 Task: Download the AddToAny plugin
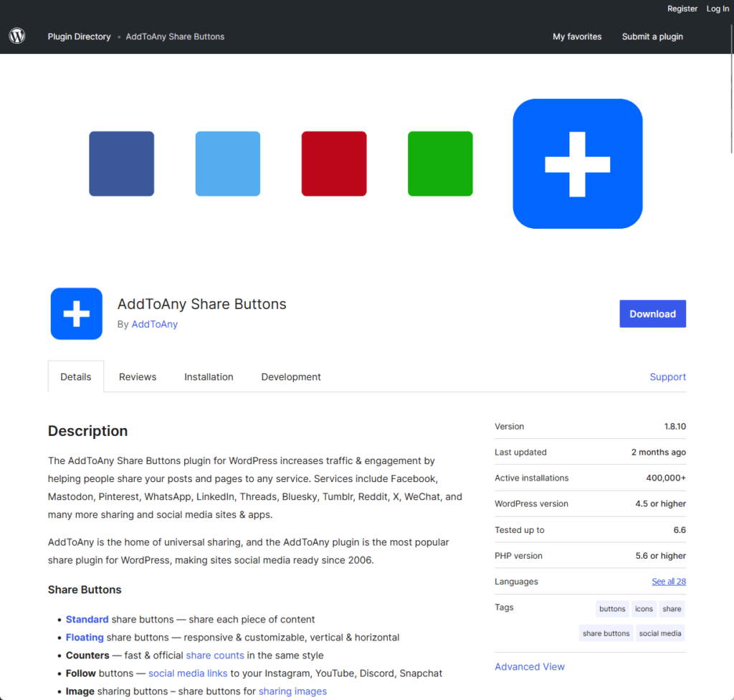pos(652,314)
